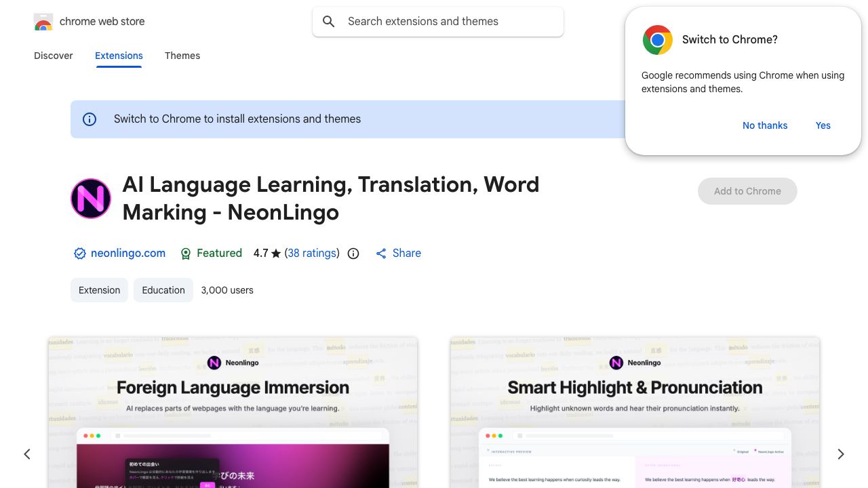Click the Chrome Web Store logo
The height and width of the screenshot is (488, 868).
[43, 22]
